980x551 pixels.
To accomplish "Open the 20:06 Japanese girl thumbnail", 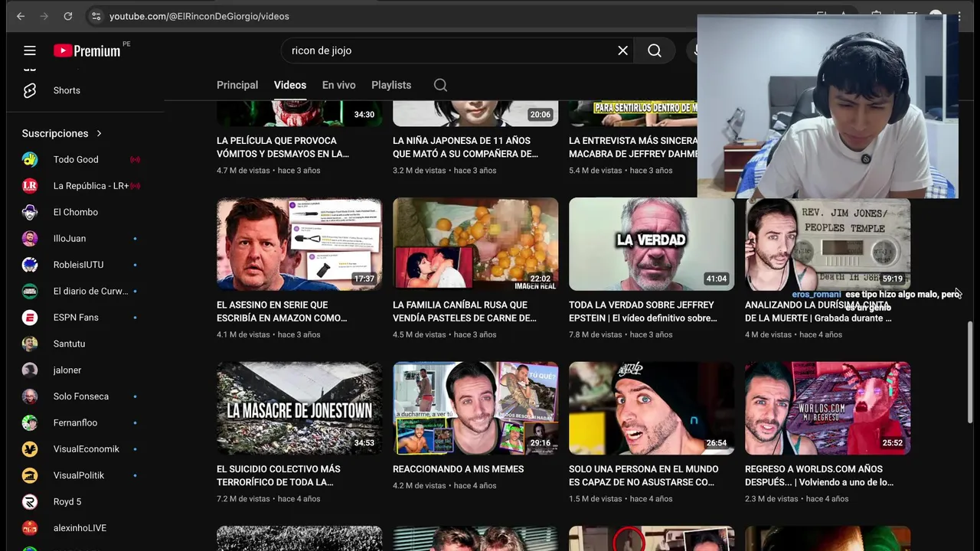I will 475,113.
